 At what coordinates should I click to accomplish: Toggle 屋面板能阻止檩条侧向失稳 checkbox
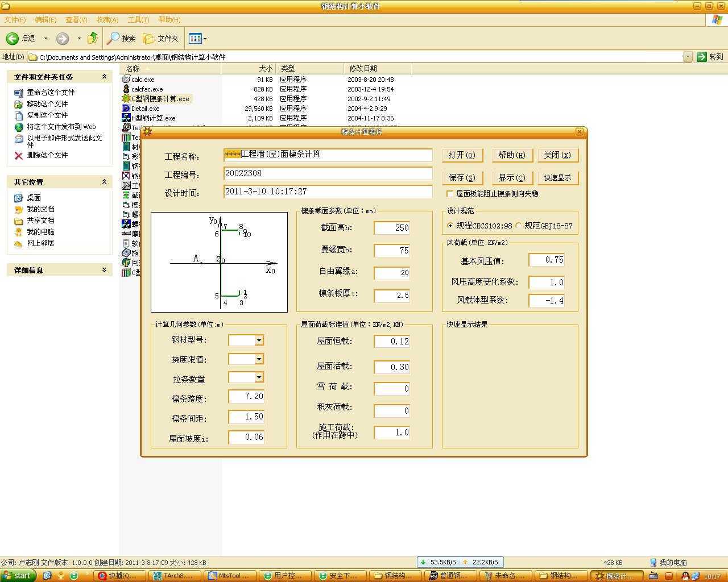pos(450,194)
